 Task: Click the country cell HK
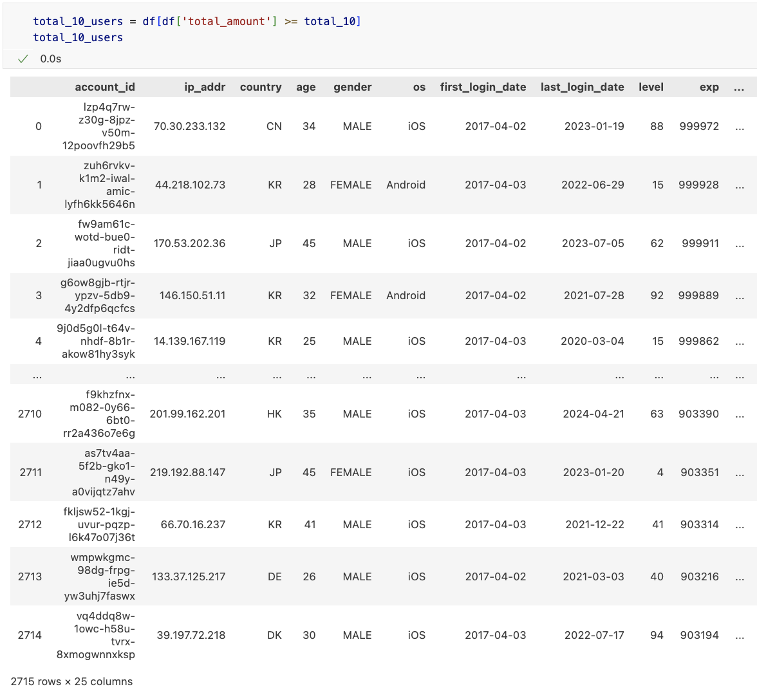274,414
